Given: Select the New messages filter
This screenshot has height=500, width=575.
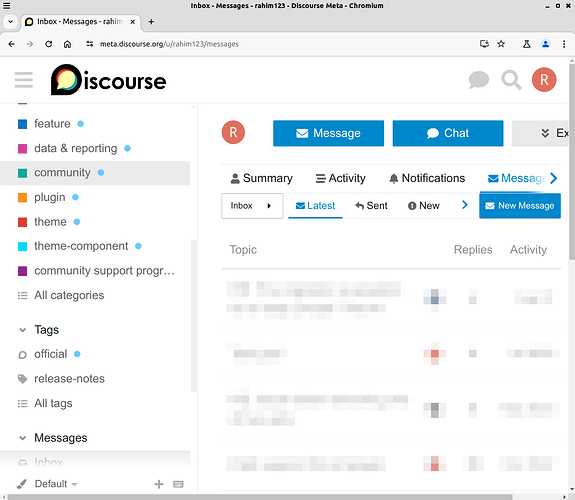Looking at the screenshot, I should click(x=424, y=206).
